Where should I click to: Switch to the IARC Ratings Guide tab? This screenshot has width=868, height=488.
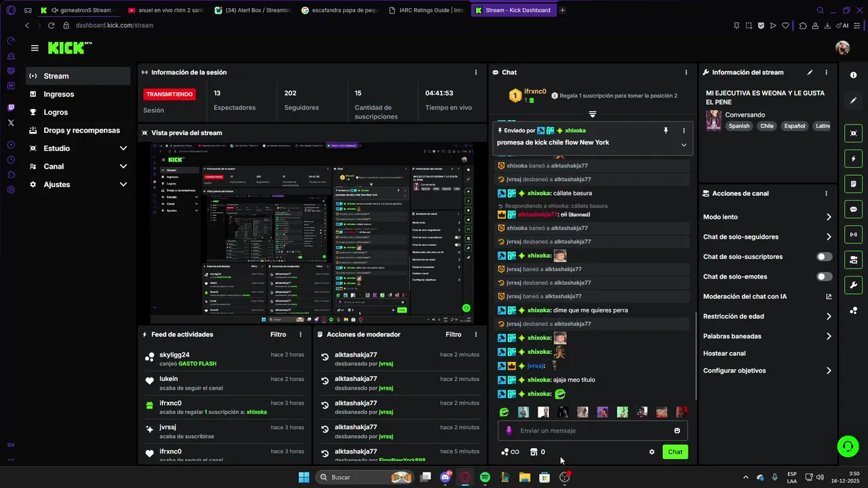pyautogui.click(x=426, y=10)
